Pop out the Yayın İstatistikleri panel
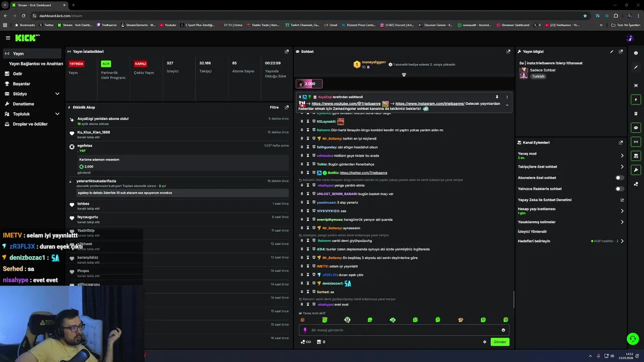This screenshot has width=644, height=362. click(287, 51)
